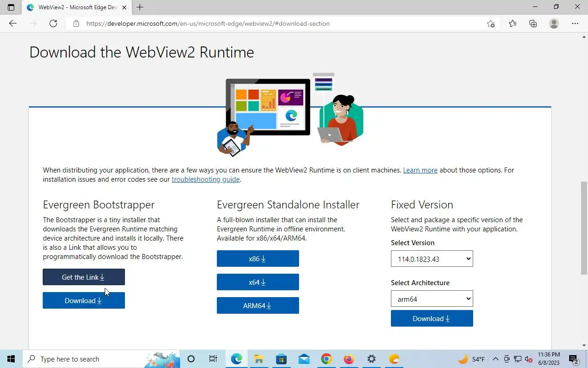The width and height of the screenshot is (588, 368).
Task: Download the x64 standalone installer
Action: 258,282
